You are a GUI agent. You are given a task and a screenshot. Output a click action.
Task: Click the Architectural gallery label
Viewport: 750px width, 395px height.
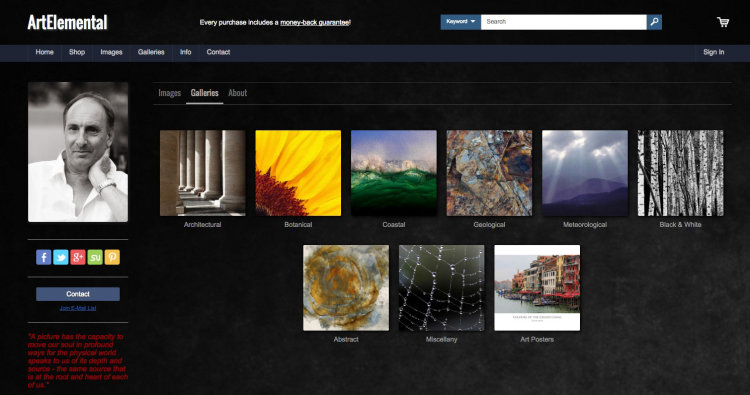tap(203, 225)
